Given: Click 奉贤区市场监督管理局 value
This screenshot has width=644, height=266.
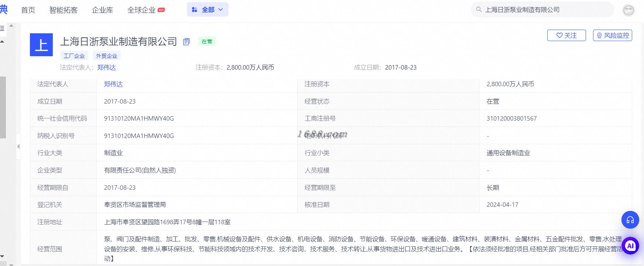Looking at the screenshot, I should [135, 205].
